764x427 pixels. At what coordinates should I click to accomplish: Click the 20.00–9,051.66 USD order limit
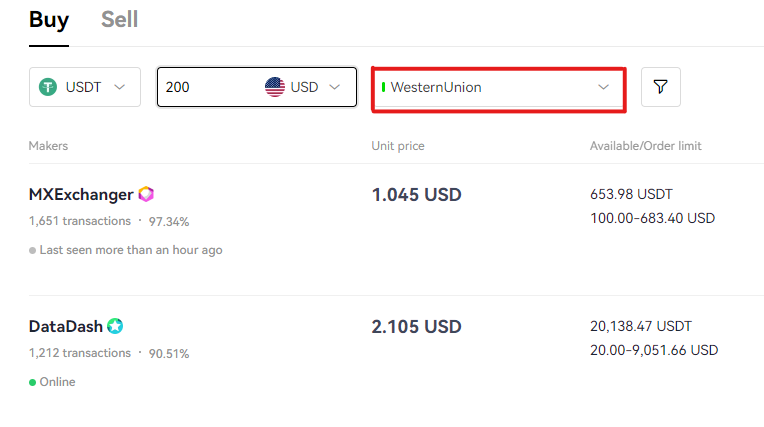coord(654,350)
